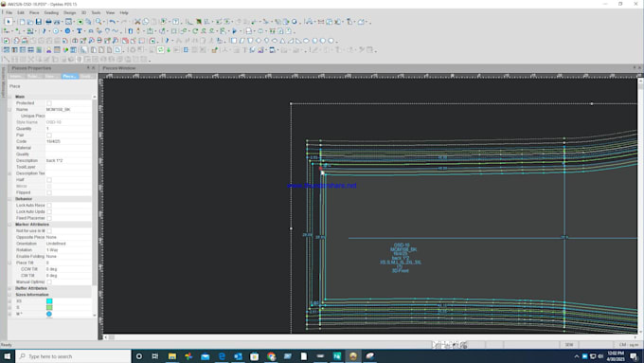Create a triangle piece shape
Screen dimensions: 644x363
point(282,41)
